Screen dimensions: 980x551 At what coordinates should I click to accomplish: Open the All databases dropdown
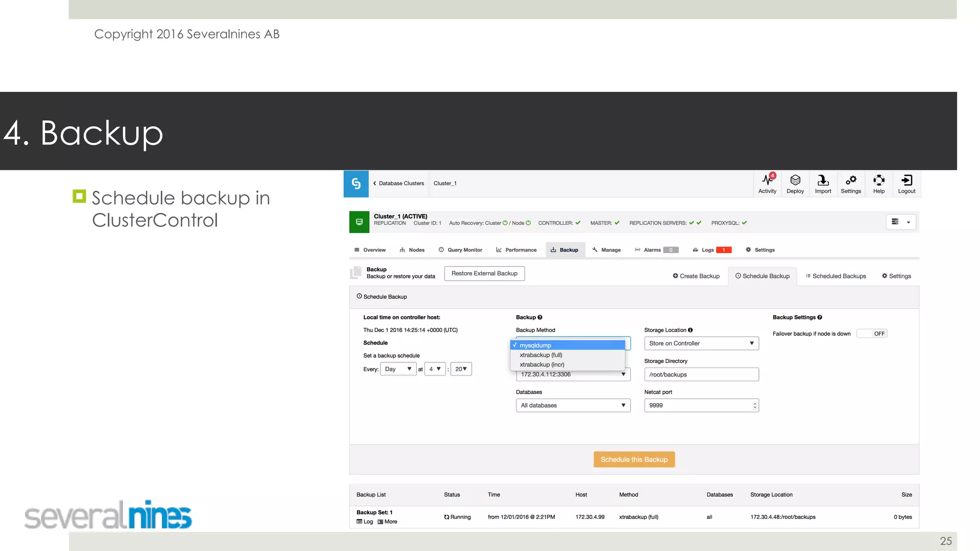click(x=573, y=406)
